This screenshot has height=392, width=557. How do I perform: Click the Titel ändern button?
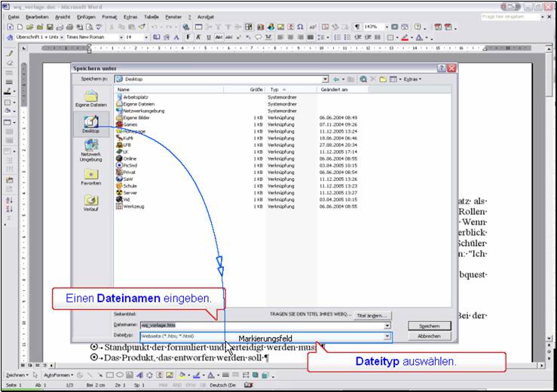tap(371, 315)
